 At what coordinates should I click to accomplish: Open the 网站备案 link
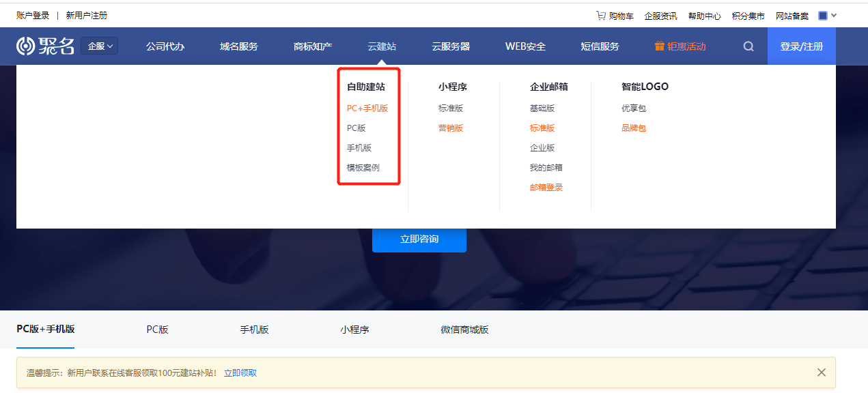click(x=792, y=16)
